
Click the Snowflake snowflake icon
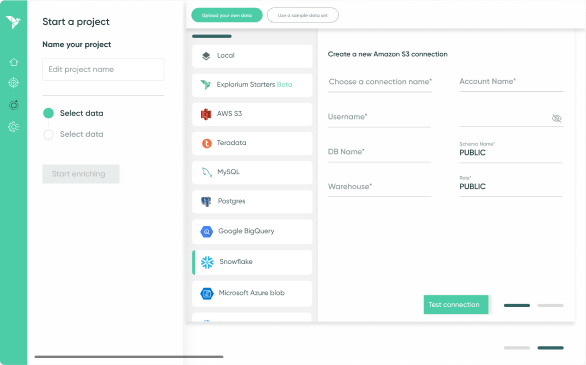[207, 262]
